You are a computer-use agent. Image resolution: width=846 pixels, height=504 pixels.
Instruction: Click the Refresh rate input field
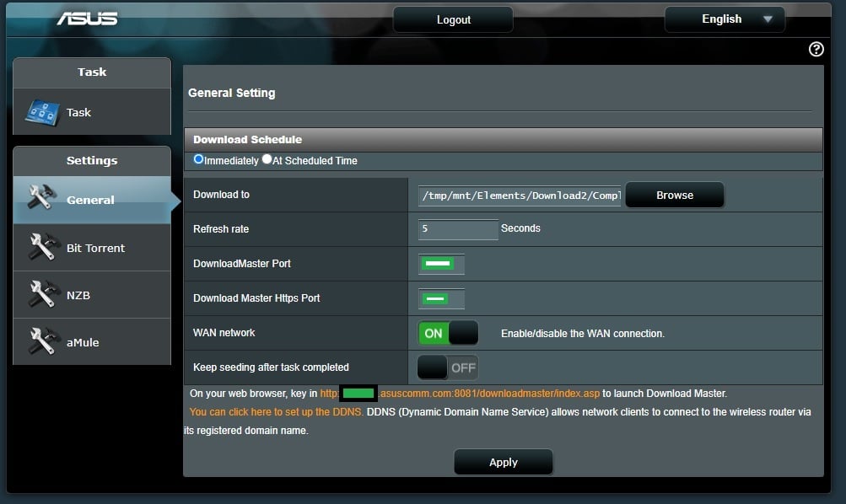pos(458,229)
